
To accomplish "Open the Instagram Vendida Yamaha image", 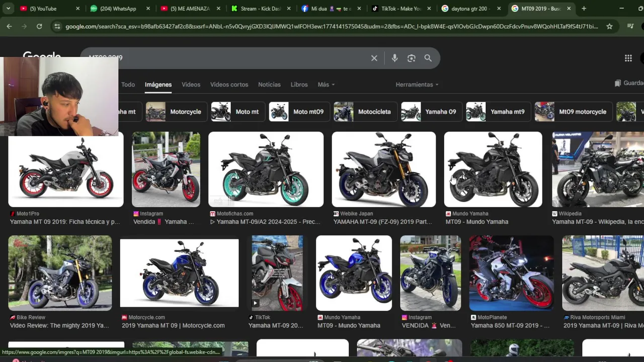I will [x=166, y=169].
